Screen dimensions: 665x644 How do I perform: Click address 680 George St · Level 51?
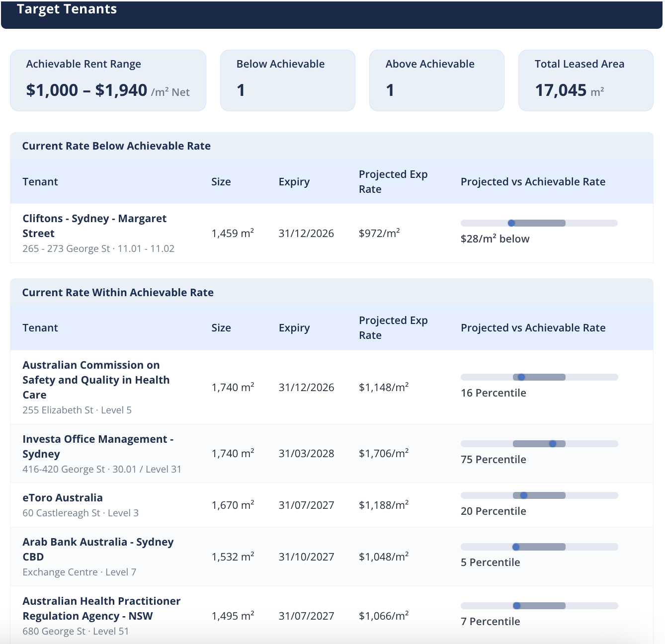click(x=76, y=632)
